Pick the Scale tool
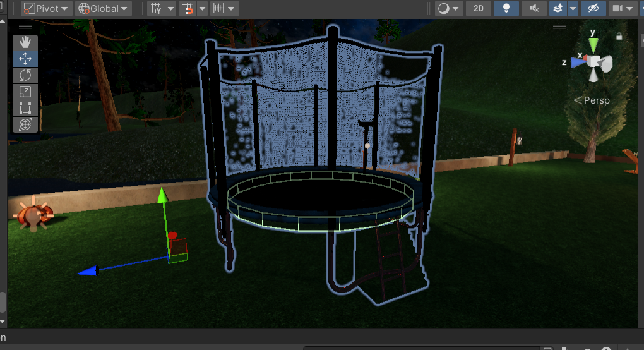644x350 pixels. 25,92
